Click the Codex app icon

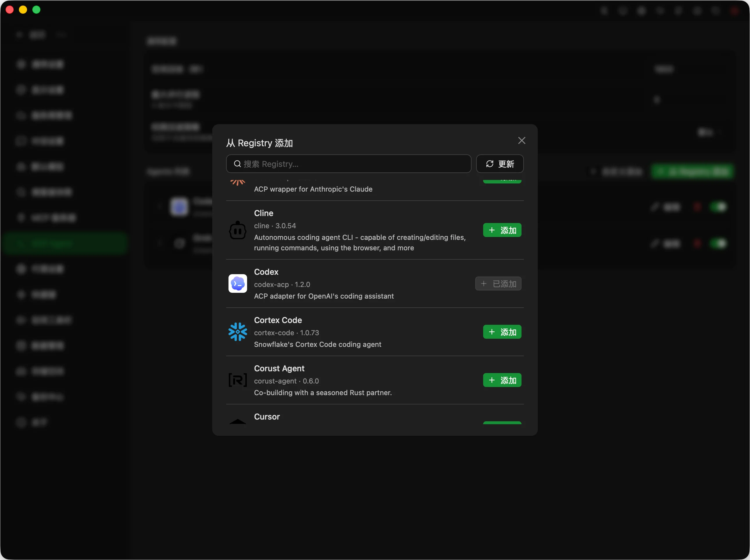(237, 284)
